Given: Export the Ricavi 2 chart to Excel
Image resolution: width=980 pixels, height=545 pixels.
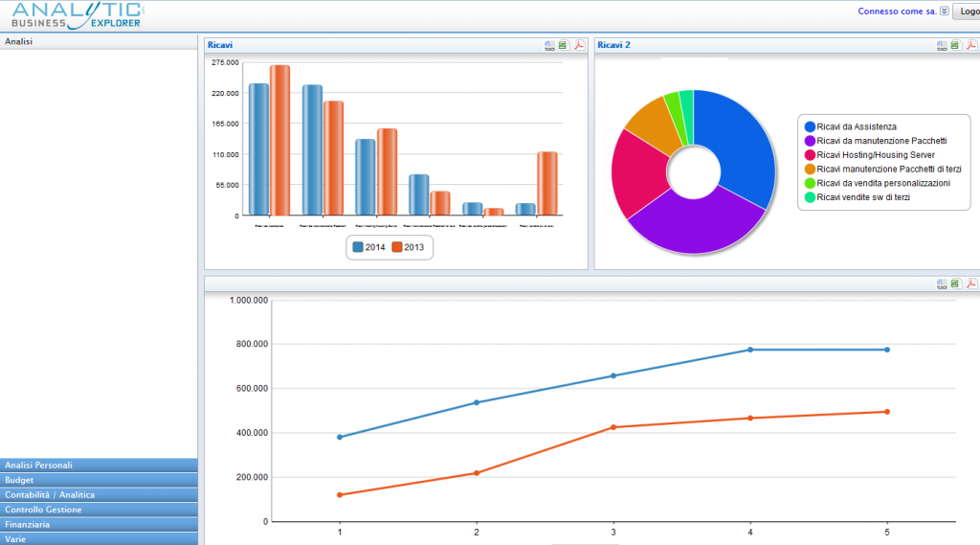Looking at the screenshot, I should pos(956,45).
